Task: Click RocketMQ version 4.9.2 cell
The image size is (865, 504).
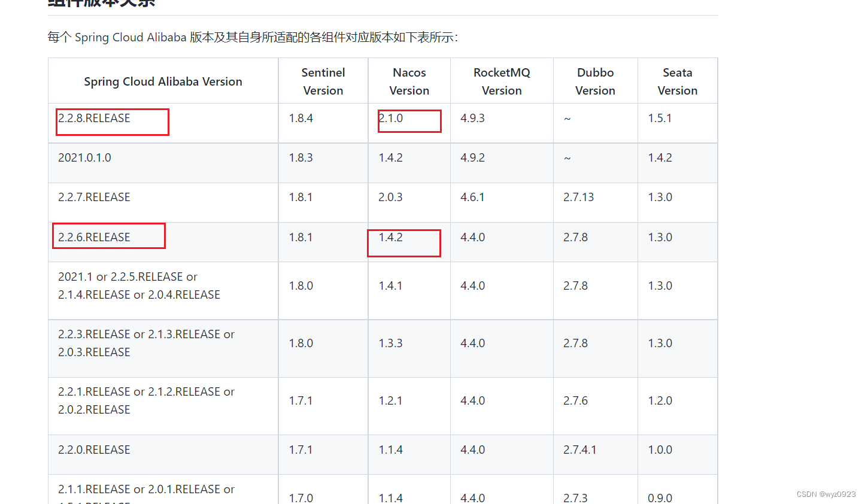Action: 502,163
